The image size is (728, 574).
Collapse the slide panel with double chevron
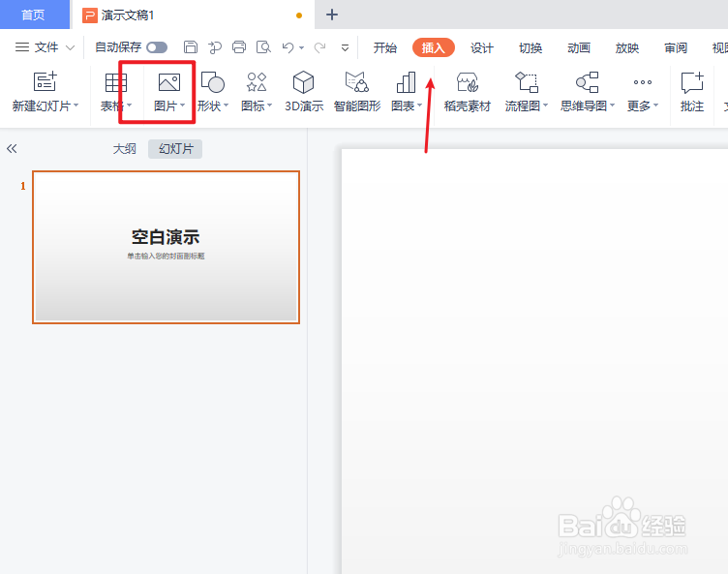pos(12,149)
